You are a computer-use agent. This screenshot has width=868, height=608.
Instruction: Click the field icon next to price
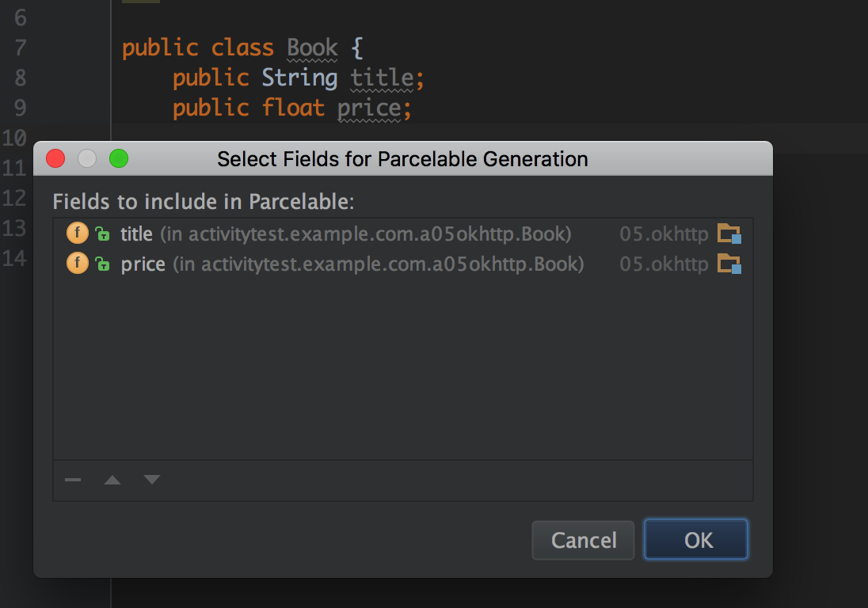tap(77, 264)
